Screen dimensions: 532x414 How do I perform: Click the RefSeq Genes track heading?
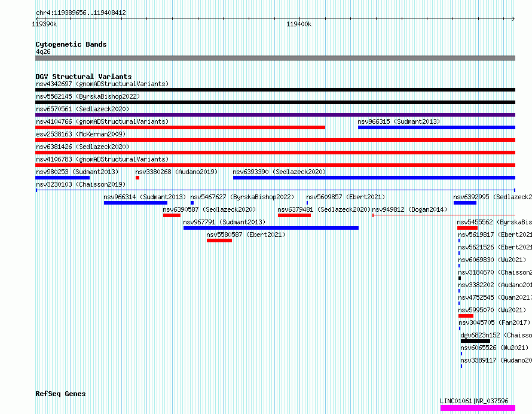click(60, 394)
